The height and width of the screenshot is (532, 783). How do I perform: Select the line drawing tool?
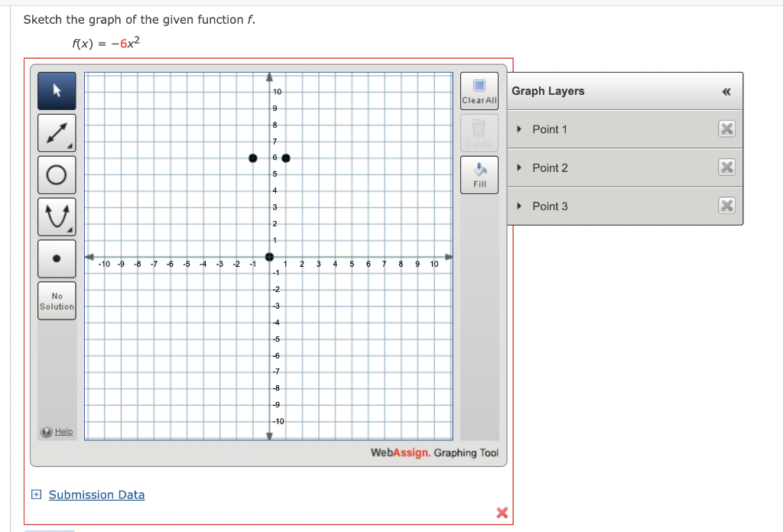(x=57, y=132)
